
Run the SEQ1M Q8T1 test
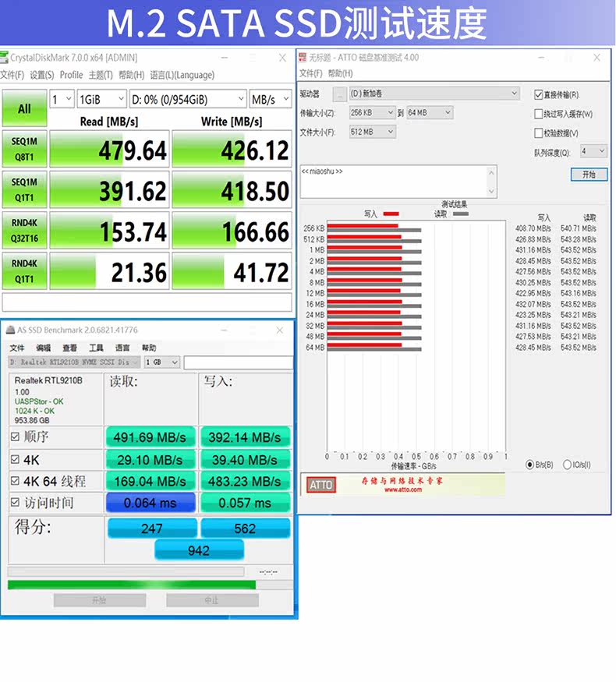(24, 149)
